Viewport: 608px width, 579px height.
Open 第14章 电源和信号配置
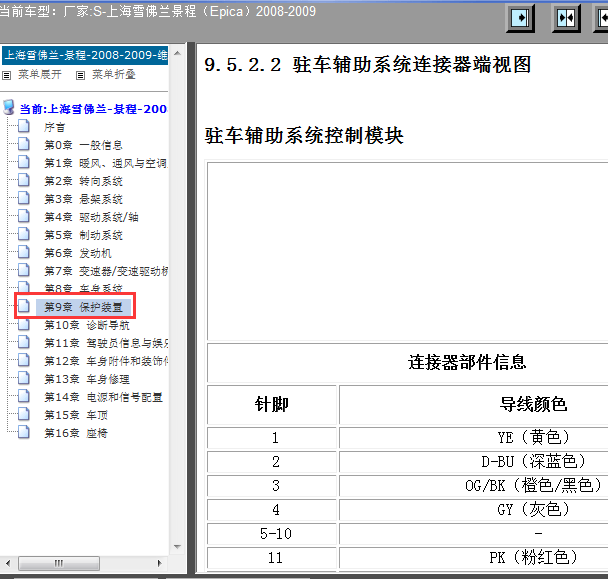[103, 397]
